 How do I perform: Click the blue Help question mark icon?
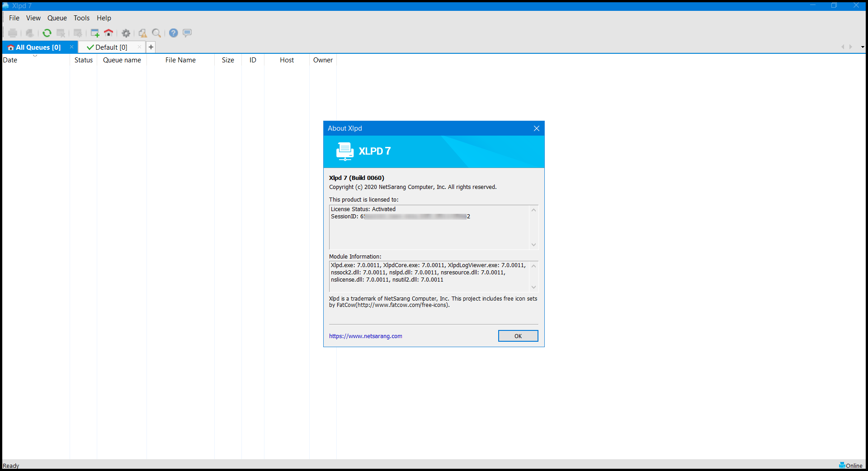click(x=174, y=33)
